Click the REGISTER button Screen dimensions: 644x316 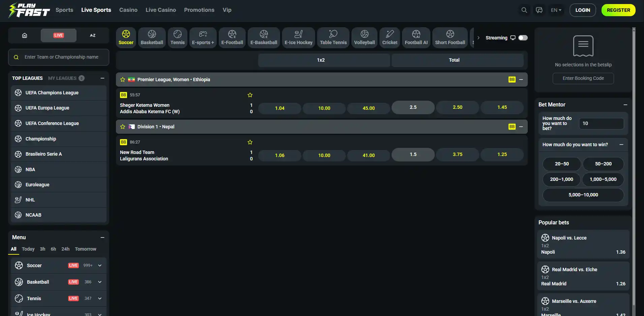(618, 10)
